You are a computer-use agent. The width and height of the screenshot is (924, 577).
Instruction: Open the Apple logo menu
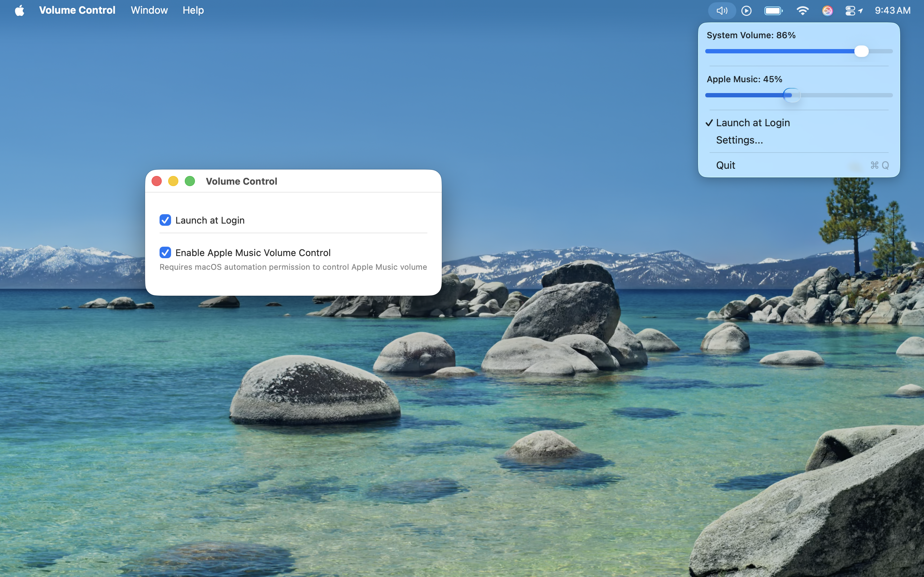(x=19, y=10)
